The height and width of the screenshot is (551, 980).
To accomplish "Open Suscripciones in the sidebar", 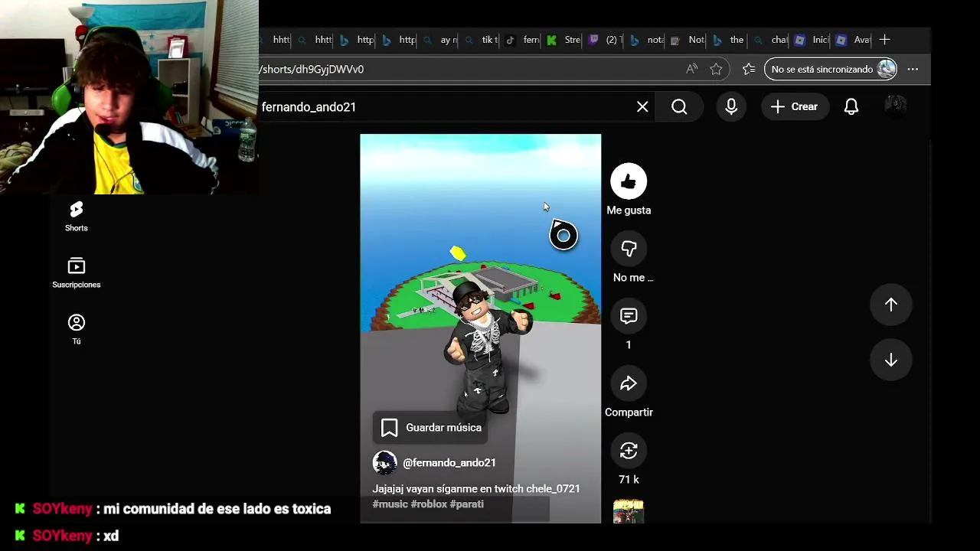I will coord(76,273).
